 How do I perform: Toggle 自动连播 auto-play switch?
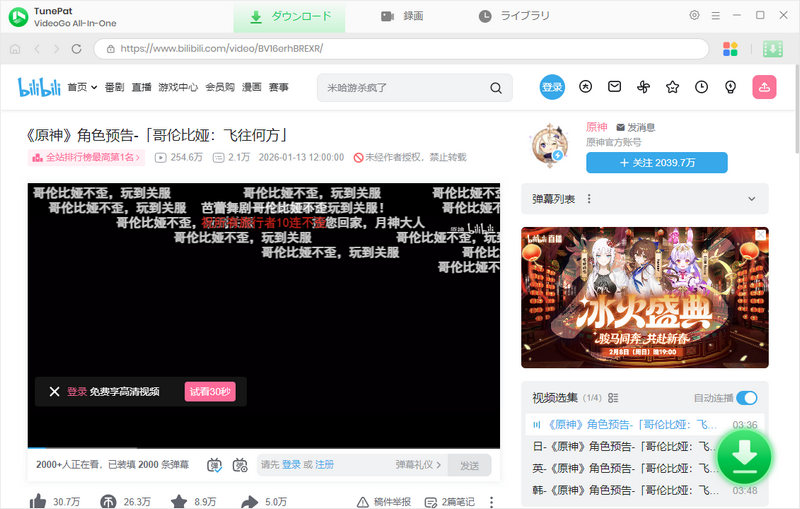coord(747,398)
